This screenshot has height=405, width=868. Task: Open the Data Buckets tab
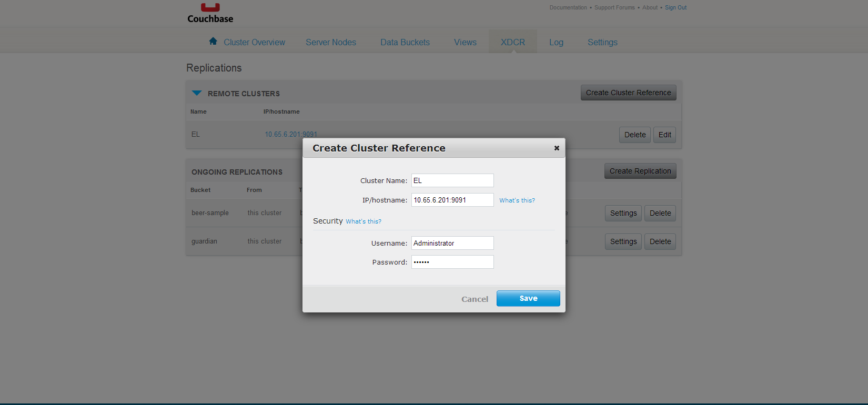(405, 42)
